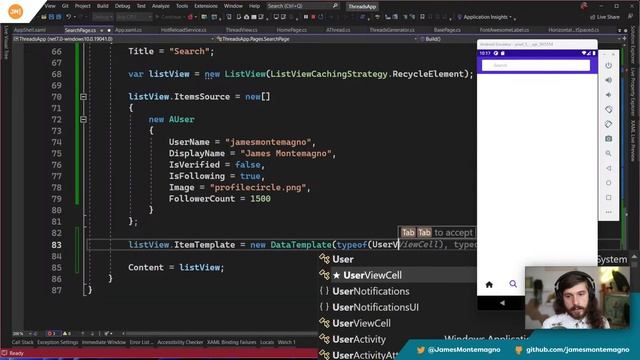This screenshot has width=640, height=360.
Task: Open the editor zoom level dropdown
Action: pos(21,333)
